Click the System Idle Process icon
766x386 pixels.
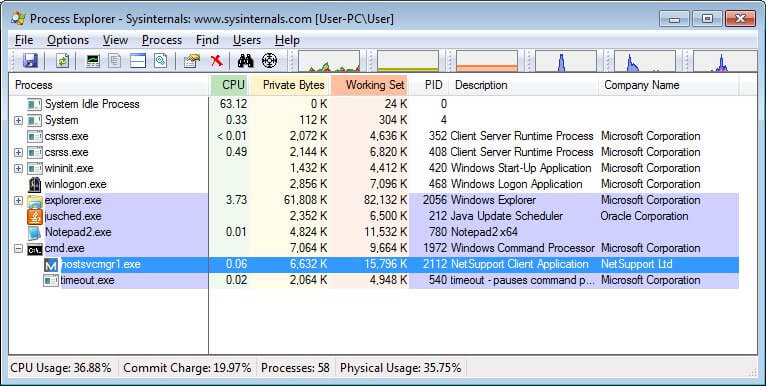tap(35, 104)
